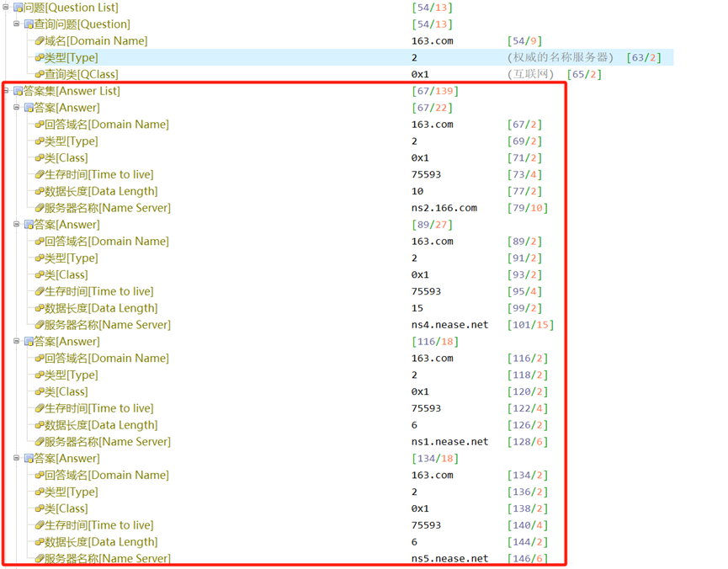Select the 问题[Question List] row

pyautogui.click(x=71, y=8)
